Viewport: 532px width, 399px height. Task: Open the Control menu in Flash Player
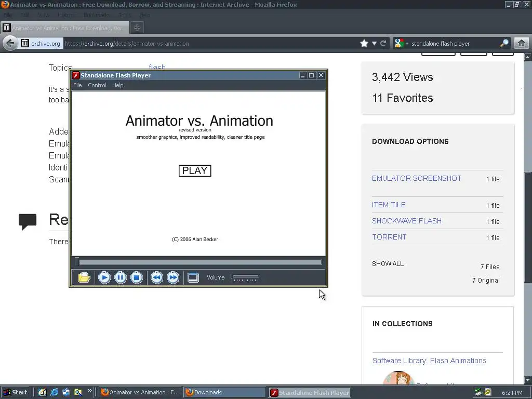97,85
